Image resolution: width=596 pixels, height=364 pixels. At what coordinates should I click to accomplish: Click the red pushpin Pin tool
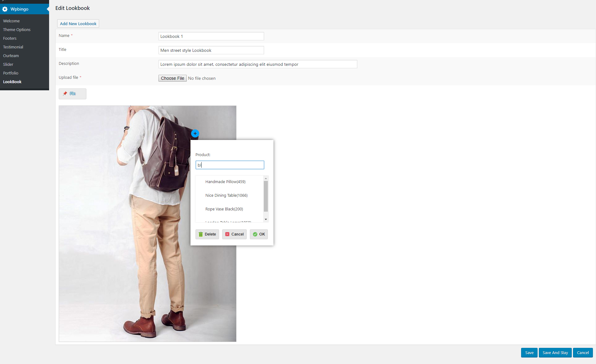(x=72, y=94)
